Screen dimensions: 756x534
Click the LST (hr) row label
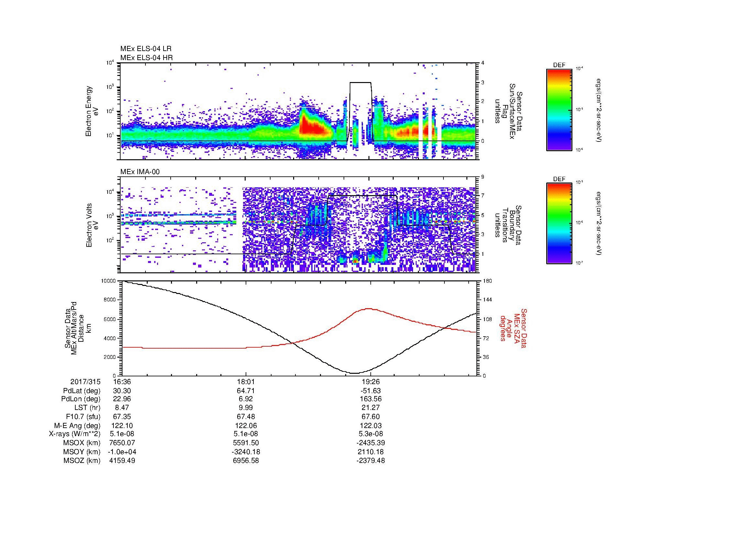pos(87,408)
